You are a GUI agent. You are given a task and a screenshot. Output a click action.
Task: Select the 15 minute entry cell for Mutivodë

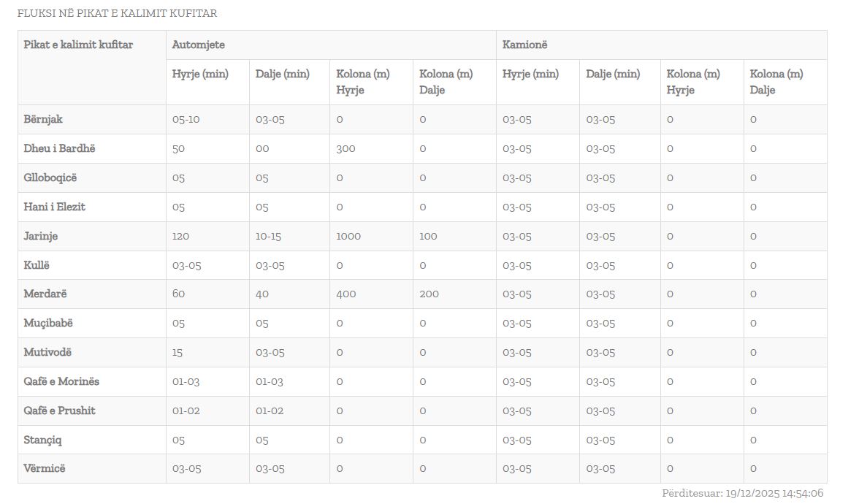click(x=177, y=352)
